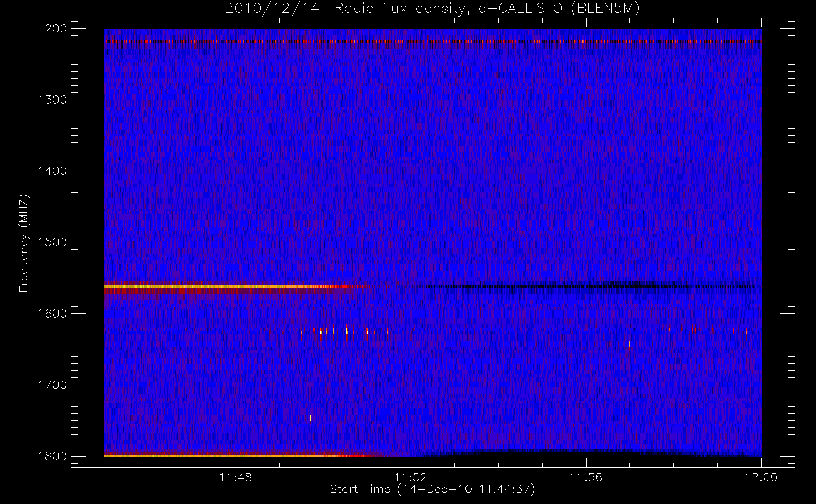Image resolution: width=816 pixels, height=504 pixels.
Task: Click the 11:56 time tick label
Action: point(586,477)
